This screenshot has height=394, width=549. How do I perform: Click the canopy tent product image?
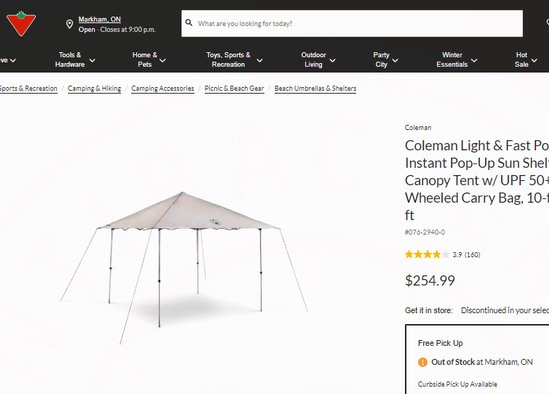[x=184, y=268]
